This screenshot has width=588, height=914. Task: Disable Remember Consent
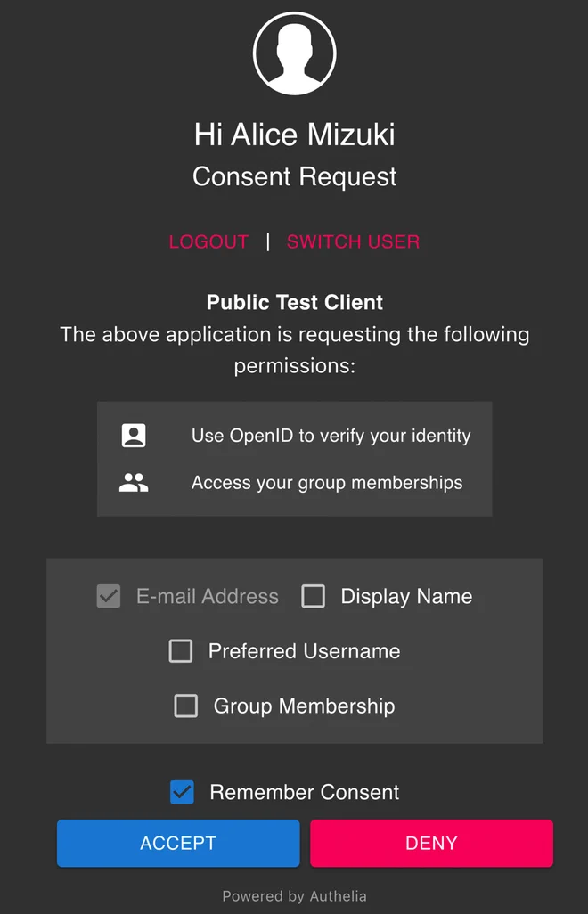pos(182,792)
